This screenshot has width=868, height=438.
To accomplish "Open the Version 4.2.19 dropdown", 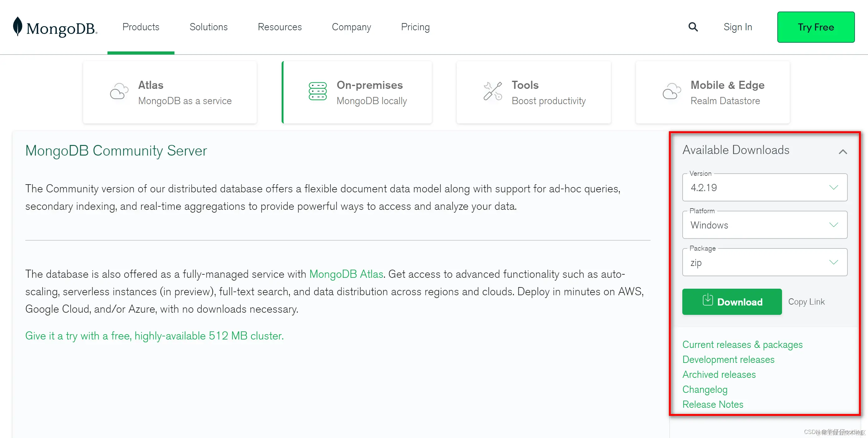I will coord(764,188).
